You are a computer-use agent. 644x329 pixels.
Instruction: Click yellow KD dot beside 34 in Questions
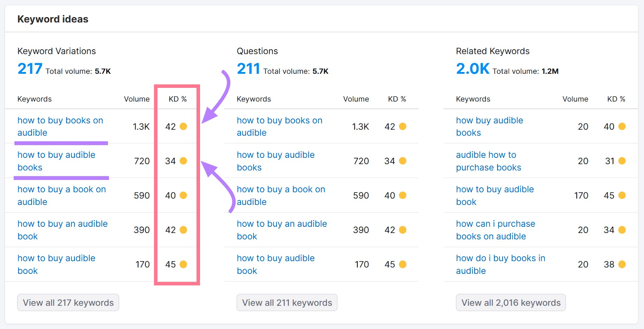(x=402, y=161)
